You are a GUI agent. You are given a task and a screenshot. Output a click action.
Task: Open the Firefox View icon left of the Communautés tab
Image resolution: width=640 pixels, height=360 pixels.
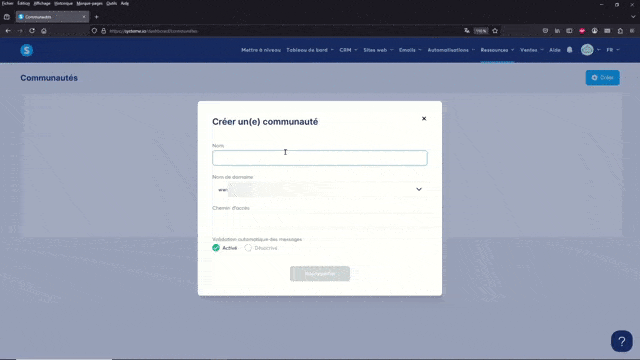click(7, 17)
